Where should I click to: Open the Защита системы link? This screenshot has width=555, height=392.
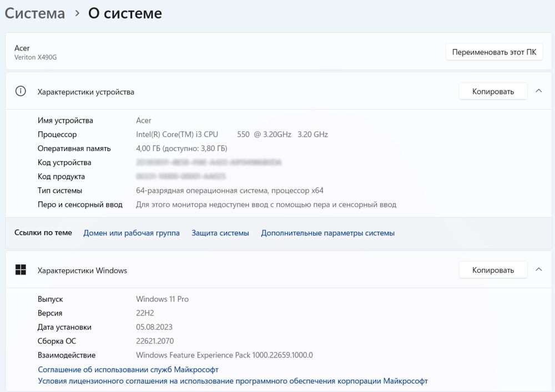coord(220,233)
